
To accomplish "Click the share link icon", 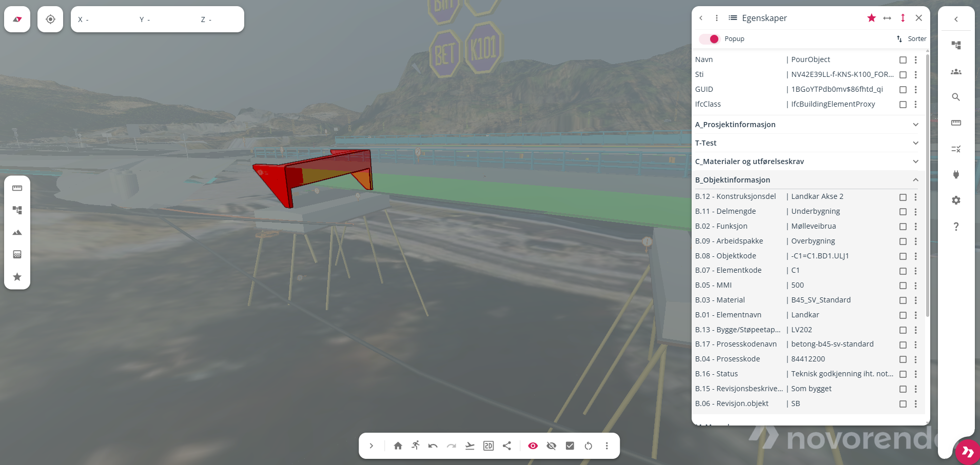I will point(507,446).
